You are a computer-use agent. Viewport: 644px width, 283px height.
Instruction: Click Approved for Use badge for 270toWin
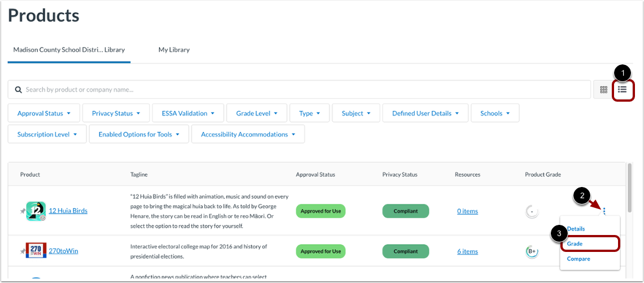point(321,251)
